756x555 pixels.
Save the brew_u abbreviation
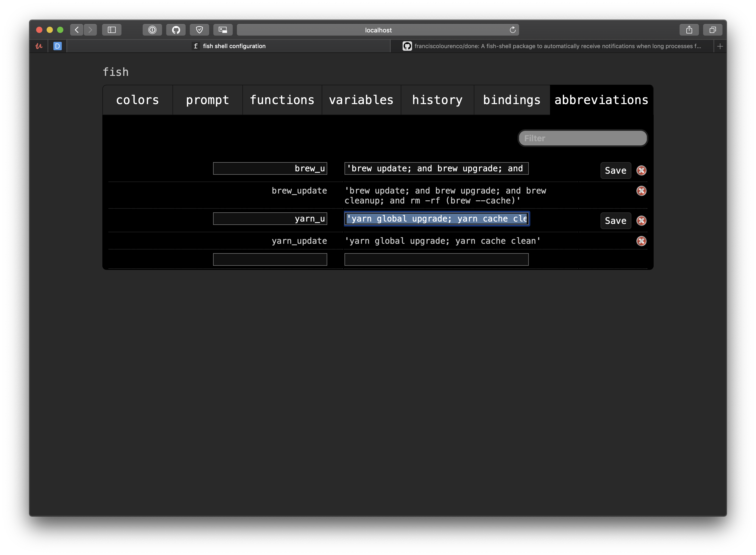(x=615, y=171)
